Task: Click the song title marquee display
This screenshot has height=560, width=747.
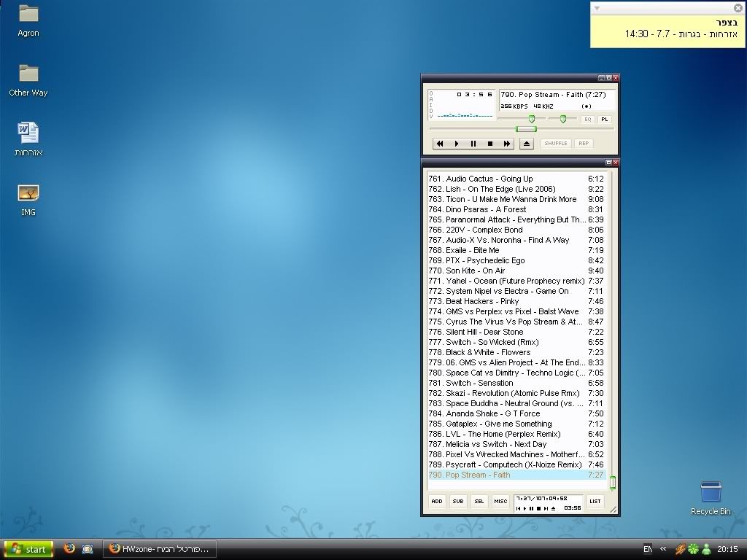Action: click(x=553, y=94)
